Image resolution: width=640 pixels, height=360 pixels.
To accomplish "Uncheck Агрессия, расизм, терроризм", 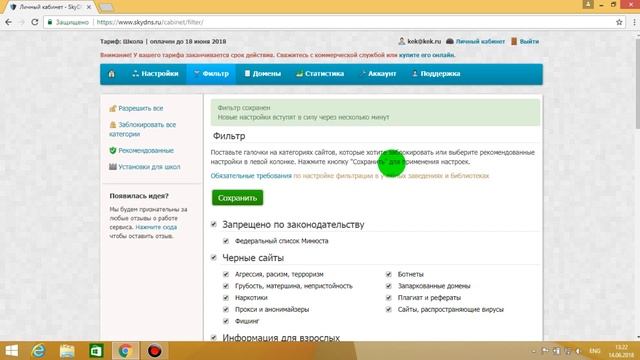I will [226, 274].
